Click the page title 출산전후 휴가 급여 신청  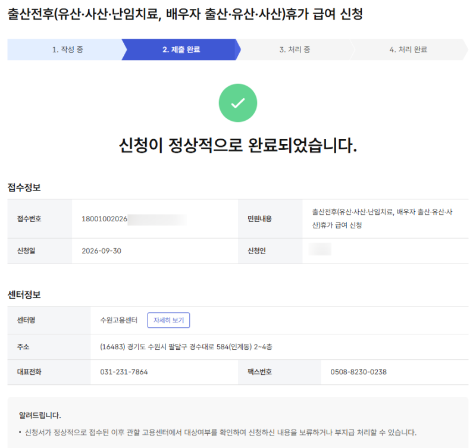pos(185,14)
